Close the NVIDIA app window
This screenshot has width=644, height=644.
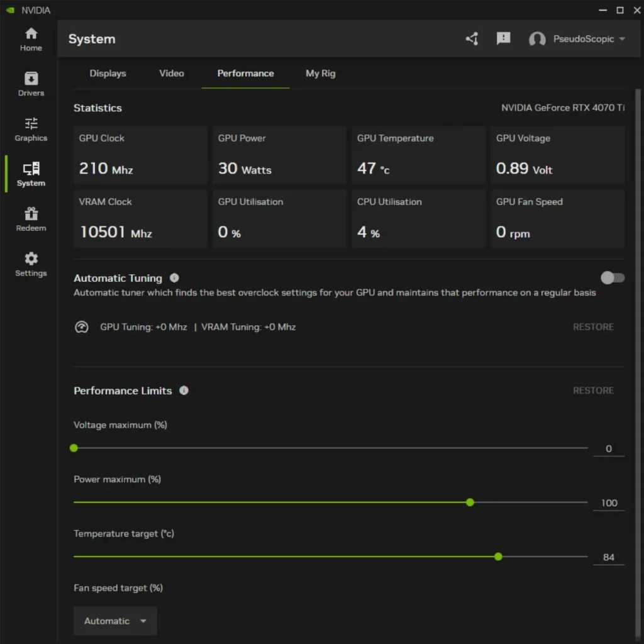tap(637, 10)
